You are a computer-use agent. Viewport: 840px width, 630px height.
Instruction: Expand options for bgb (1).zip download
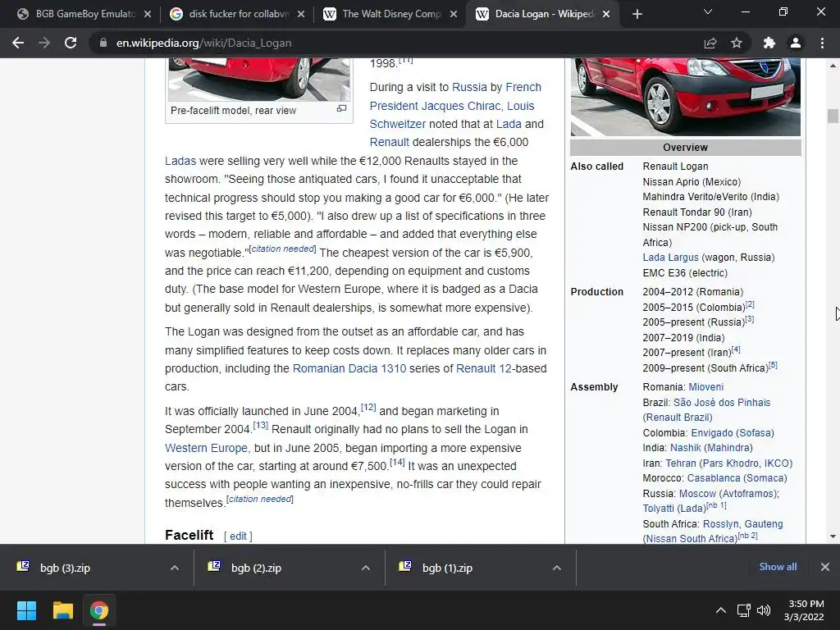pos(557,568)
